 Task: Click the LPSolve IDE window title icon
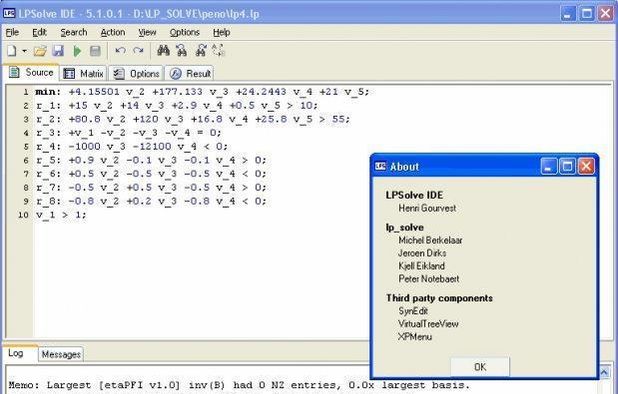coord(9,14)
